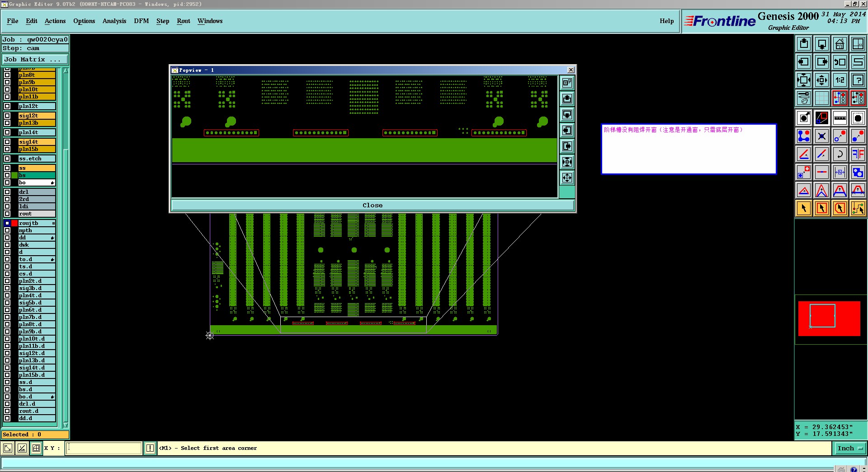Select the polygon area selection tool

tap(840, 208)
